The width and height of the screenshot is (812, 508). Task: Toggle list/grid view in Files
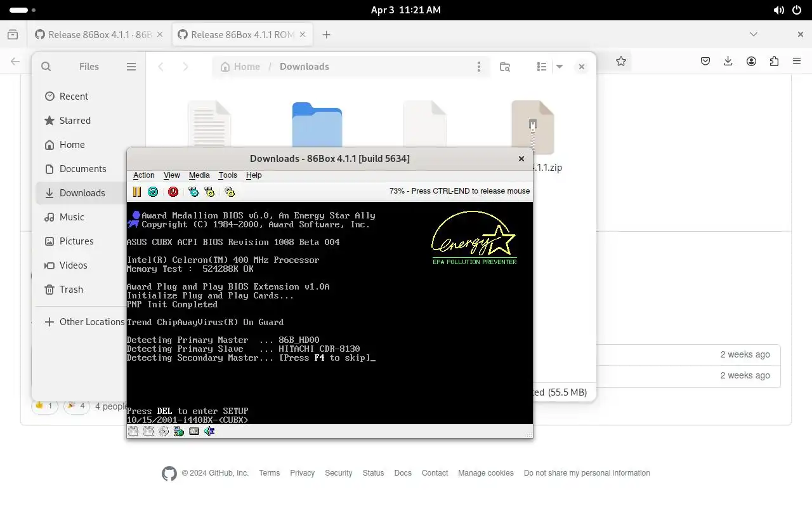(541, 67)
